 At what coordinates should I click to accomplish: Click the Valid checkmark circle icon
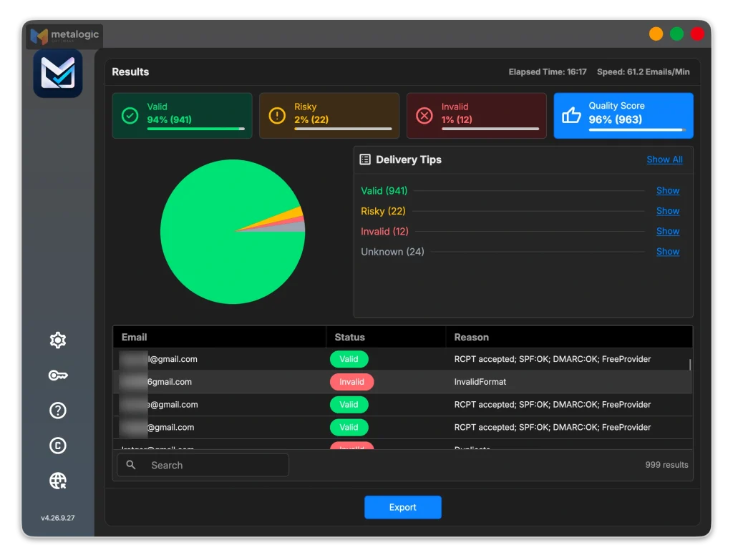click(x=130, y=115)
